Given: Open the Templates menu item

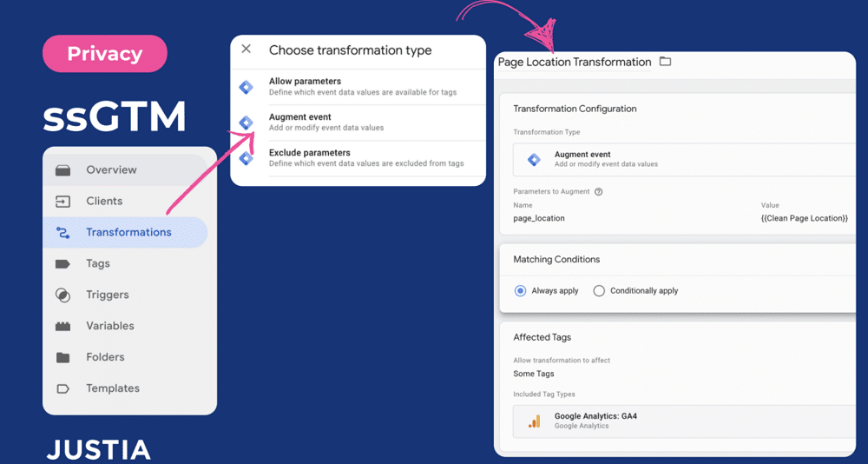Looking at the screenshot, I should 125,388.
